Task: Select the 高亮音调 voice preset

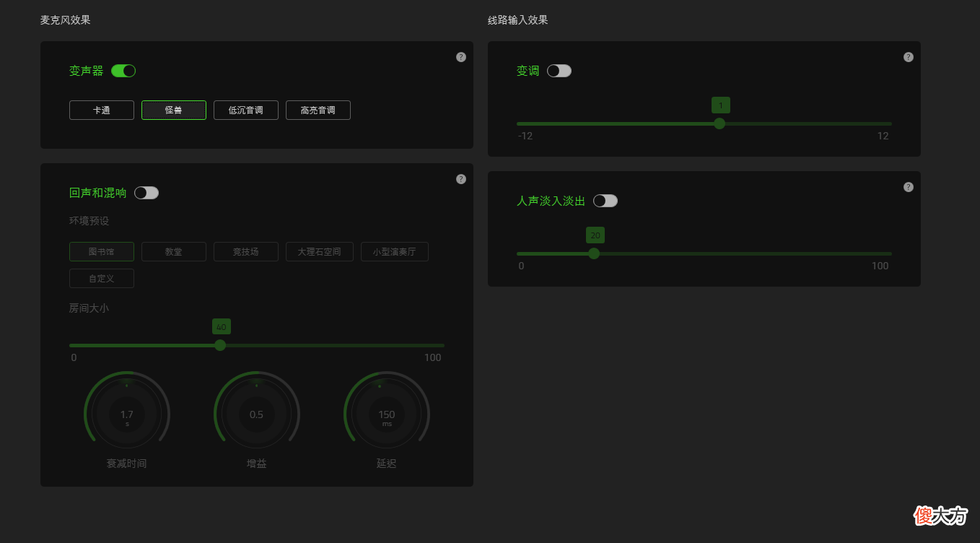Action: pyautogui.click(x=318, y=110)
